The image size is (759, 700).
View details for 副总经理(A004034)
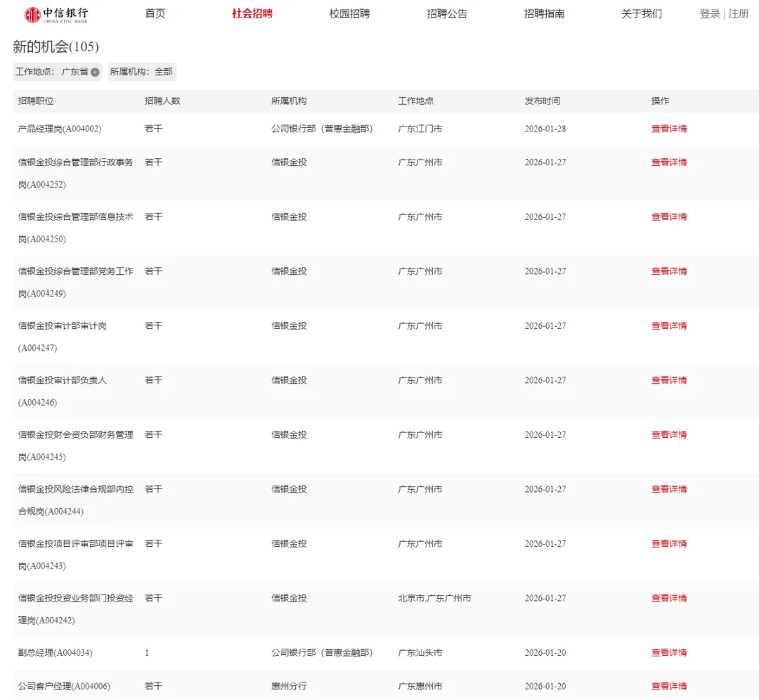click(x=669, y=652)
